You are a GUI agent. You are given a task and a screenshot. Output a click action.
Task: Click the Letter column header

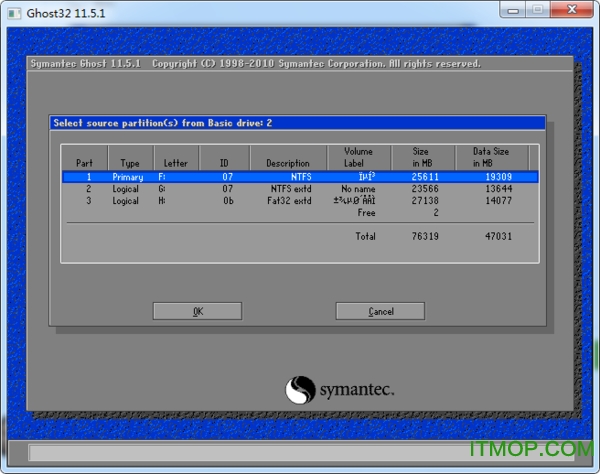pos(175,163)
